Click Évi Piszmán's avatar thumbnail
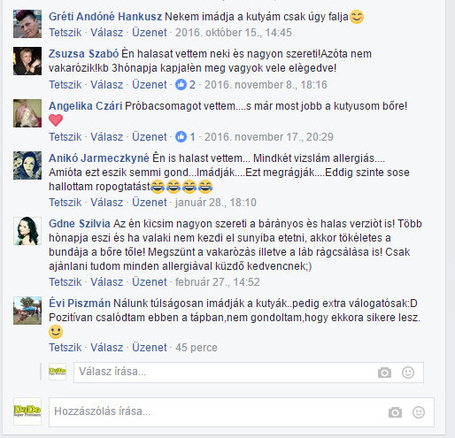The height and width of the screenshot is (438, 455). click(x=27, y=311)
